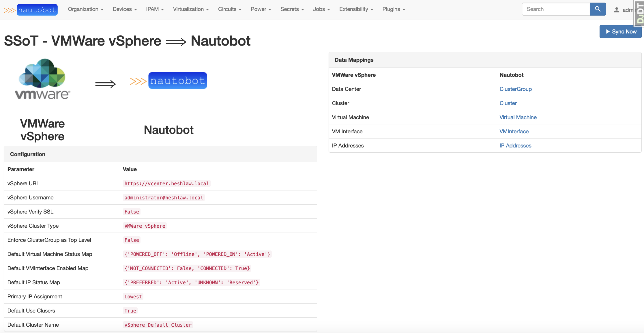Open the Circuits menu
This screenshot has height=333, width=644.
230,9
